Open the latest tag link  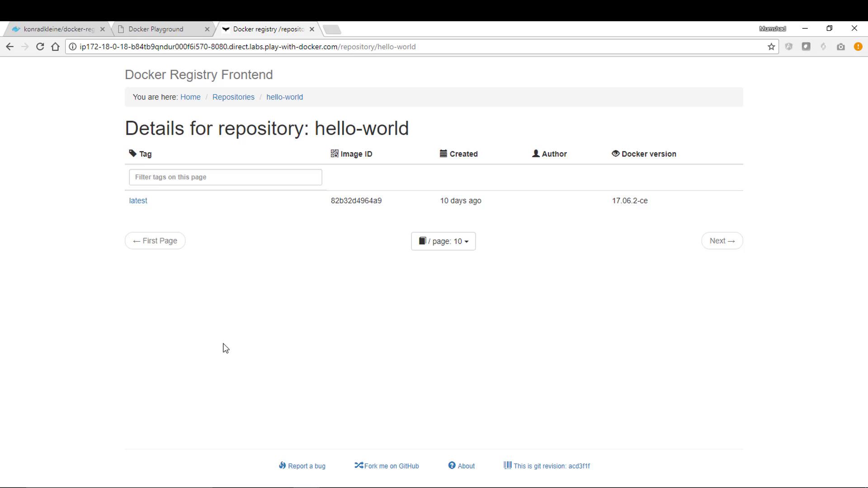[138, 201]
